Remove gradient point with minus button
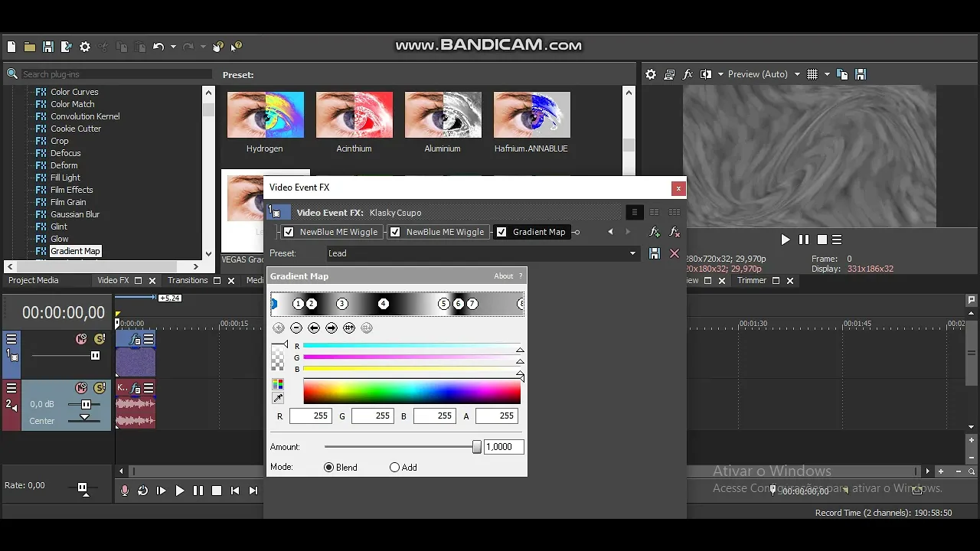The height and width of the screenshot is (551, 980). [x=296, y=328]
